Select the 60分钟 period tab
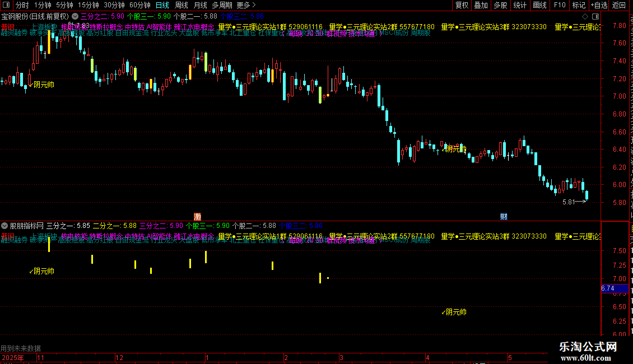Screen dimensions: 633x364 pyautogui.click(x=139, y=5)
